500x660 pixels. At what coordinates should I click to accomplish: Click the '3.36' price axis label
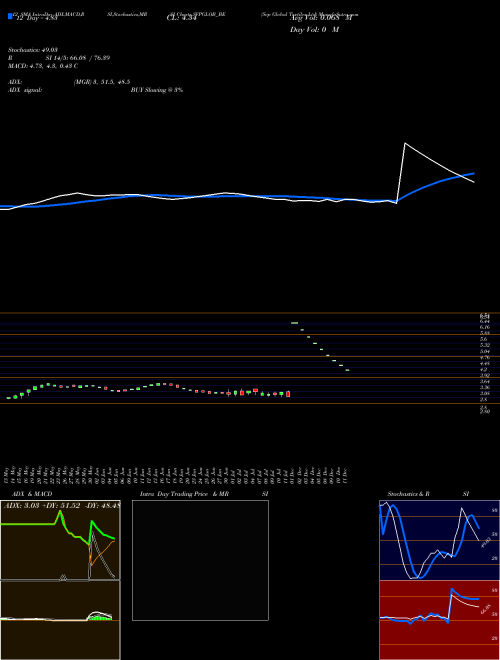coord(484,387)
